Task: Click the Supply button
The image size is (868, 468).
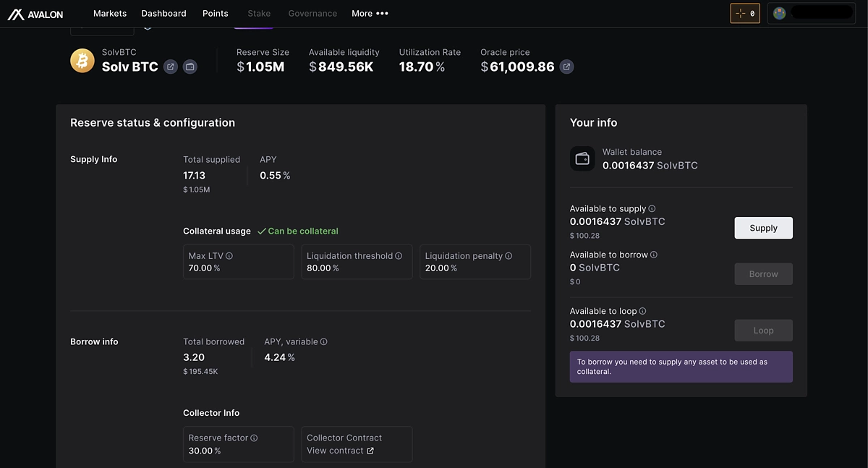Action: (763, 228)
